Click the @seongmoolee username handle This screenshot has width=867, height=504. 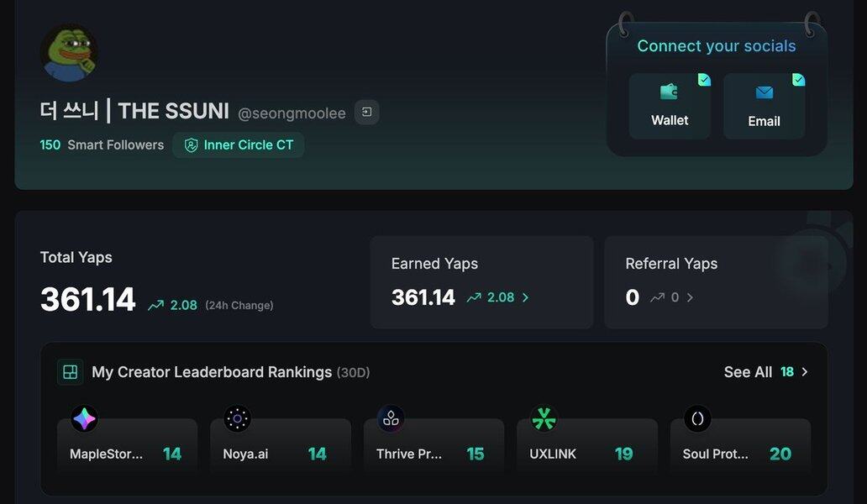(x=292, y=113)
